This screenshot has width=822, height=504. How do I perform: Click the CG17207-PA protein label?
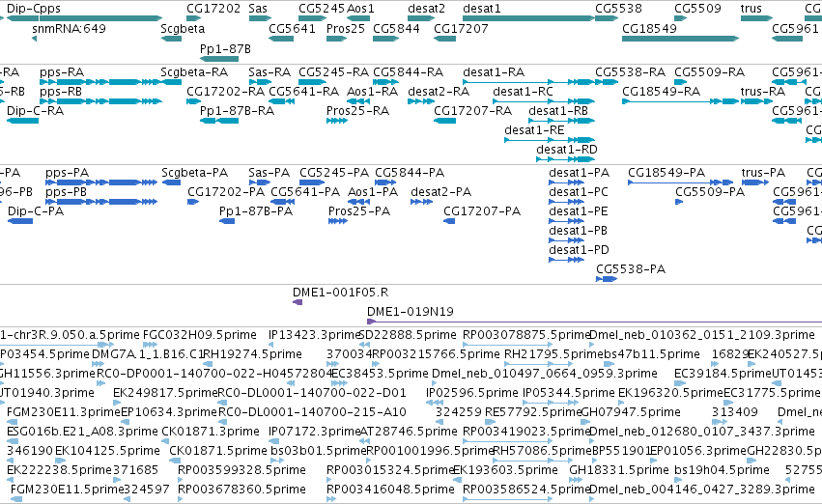click(482, 211)
